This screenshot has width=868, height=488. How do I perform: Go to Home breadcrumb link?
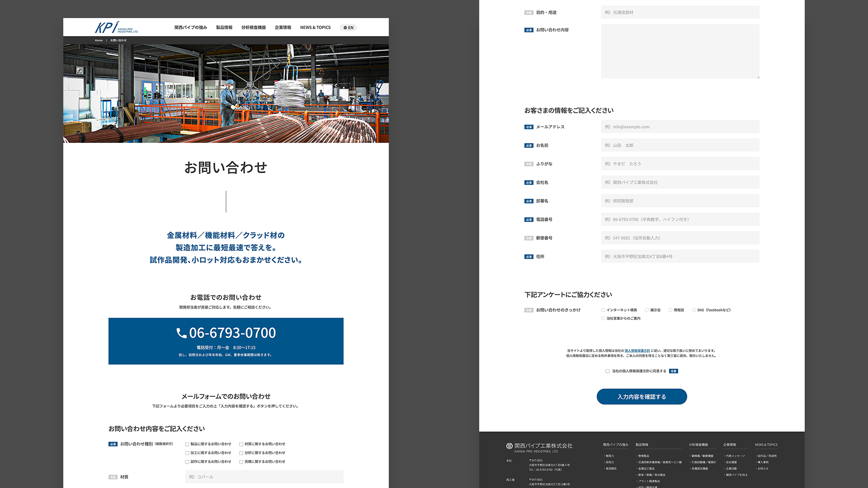point(99,41)
